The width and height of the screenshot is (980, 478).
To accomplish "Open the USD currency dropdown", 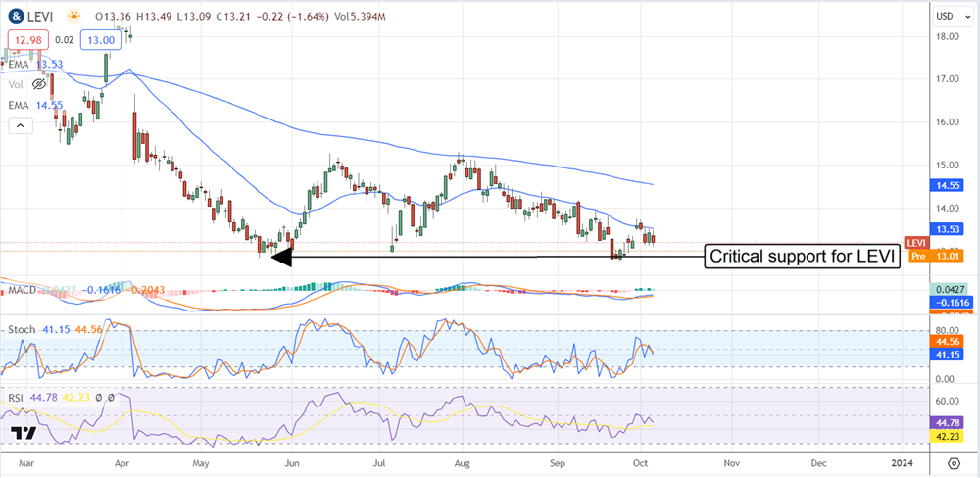I will point(945,16).
